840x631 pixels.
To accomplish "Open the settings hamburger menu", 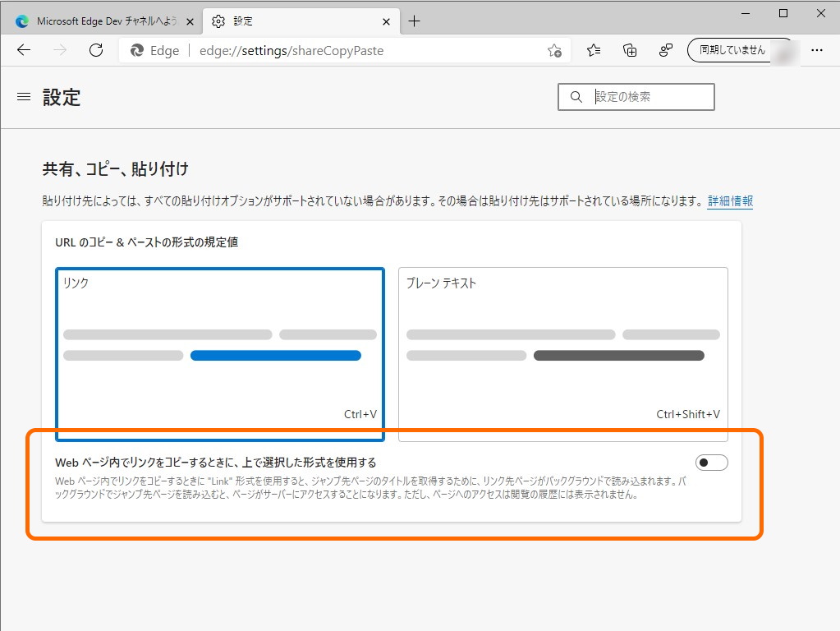I will click(22, 96).
